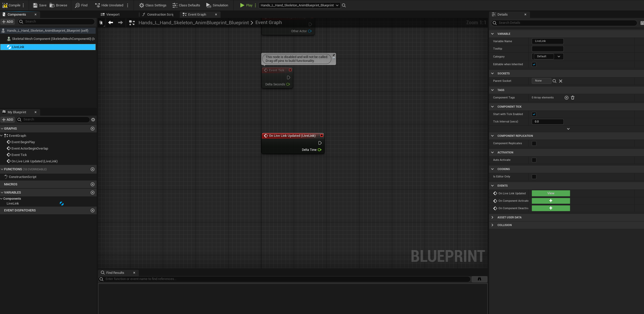
Task: Disable Start with Tick Enabled
Action: tap(534, 114)
